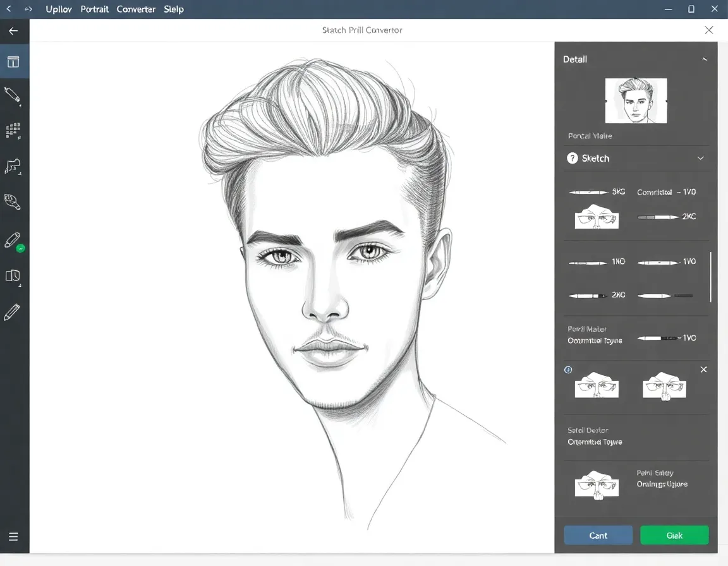
Task: Expand the Sketch dropdown chevron
Action: tap(700, 159)
